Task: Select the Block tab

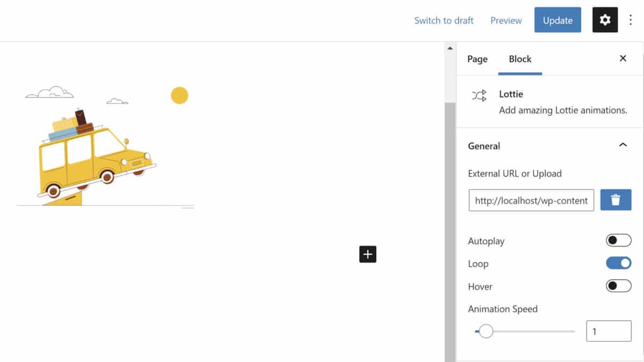Action: point(519,59)
